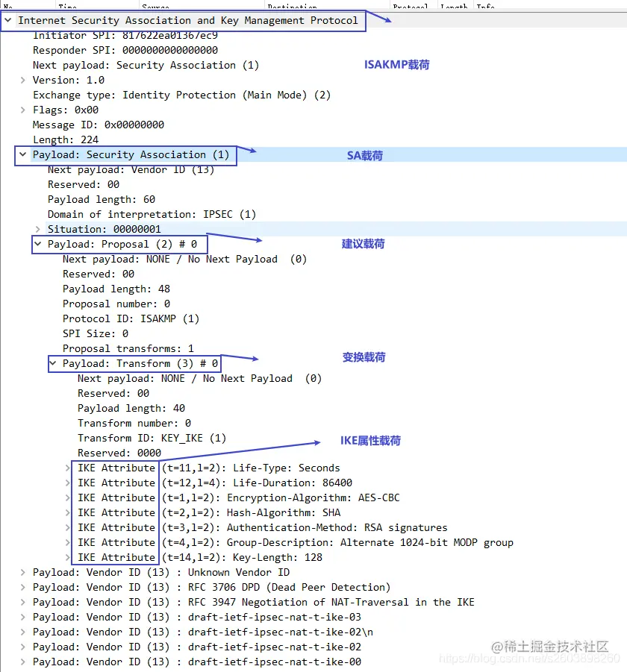
Task: Select Next payload: Security Association (1) row
Action: tap(146, 65)
